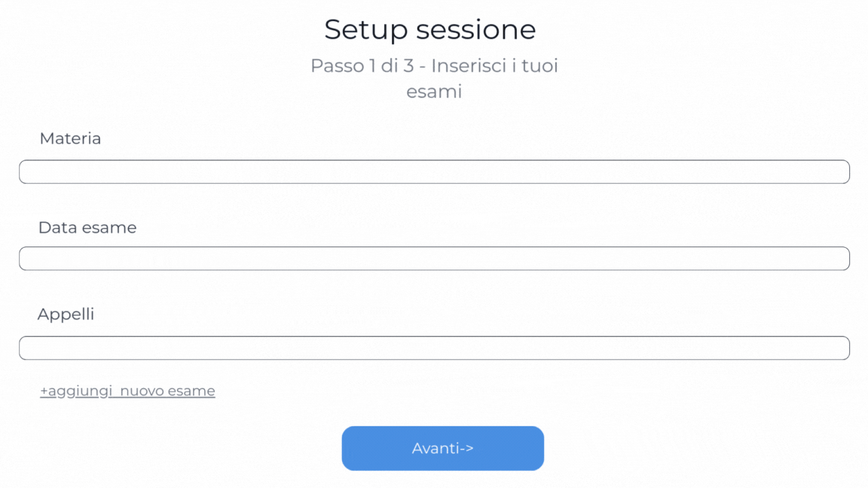Add another exam via aggiungi link
Screen dimensions: 868x488
pyautogui.click(x=127, y=391)
